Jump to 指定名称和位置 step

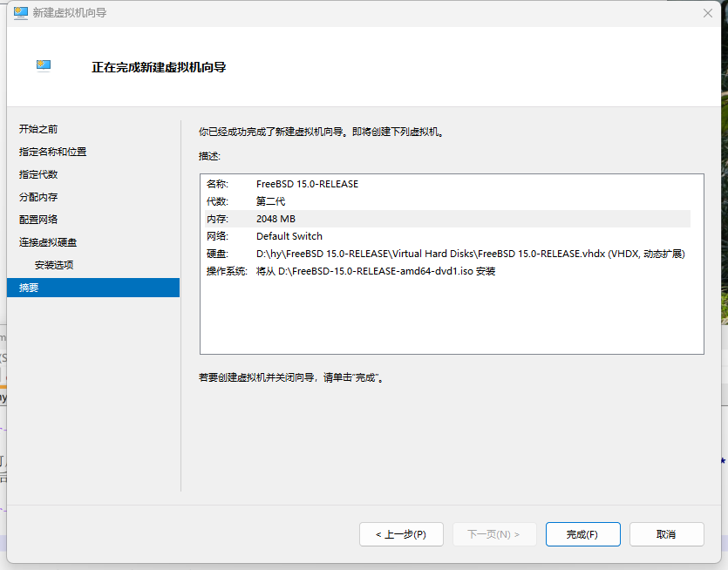pyautogui.click(x=52, y=152)
